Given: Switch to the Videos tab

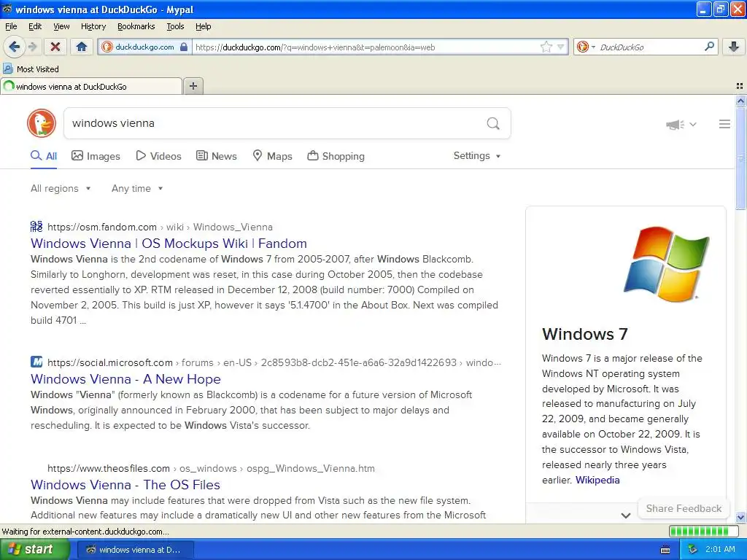Looking at the screenshot, I should click(x=158, y=156).
